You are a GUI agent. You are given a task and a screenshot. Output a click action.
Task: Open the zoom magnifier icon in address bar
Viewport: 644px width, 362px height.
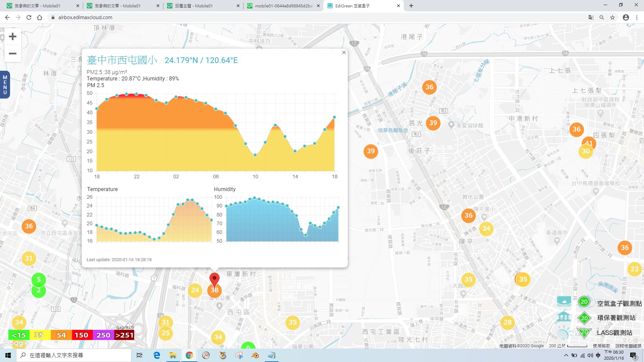pos(602,17)
